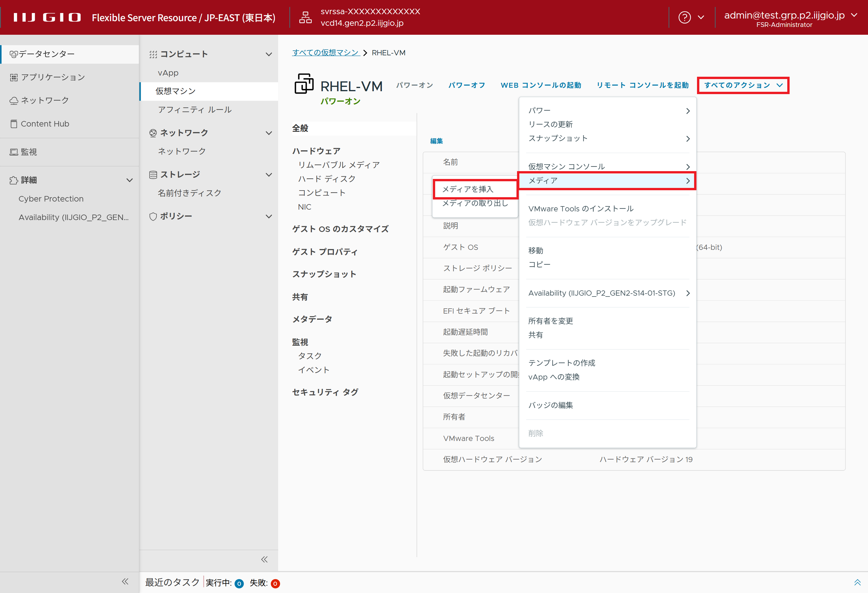Collapse the secondary navigation panel with double chevron
This screenshot has width=868, height=593.
(264, 559)
